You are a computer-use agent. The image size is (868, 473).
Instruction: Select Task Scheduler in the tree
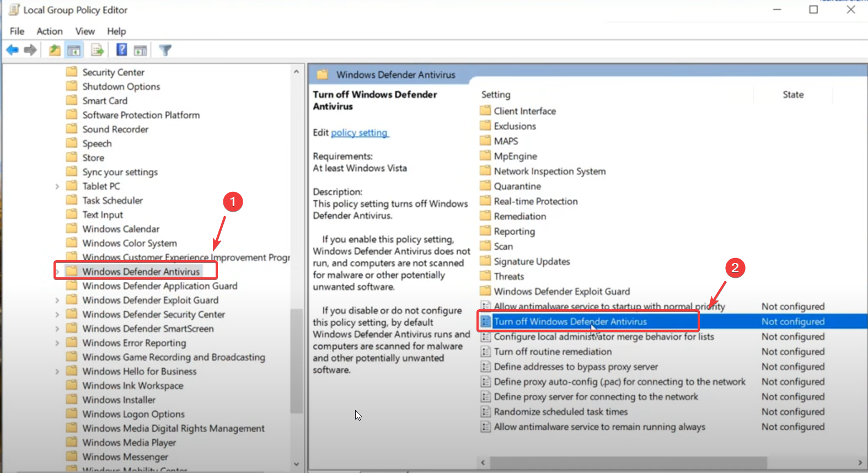click(x=112, y=201)
